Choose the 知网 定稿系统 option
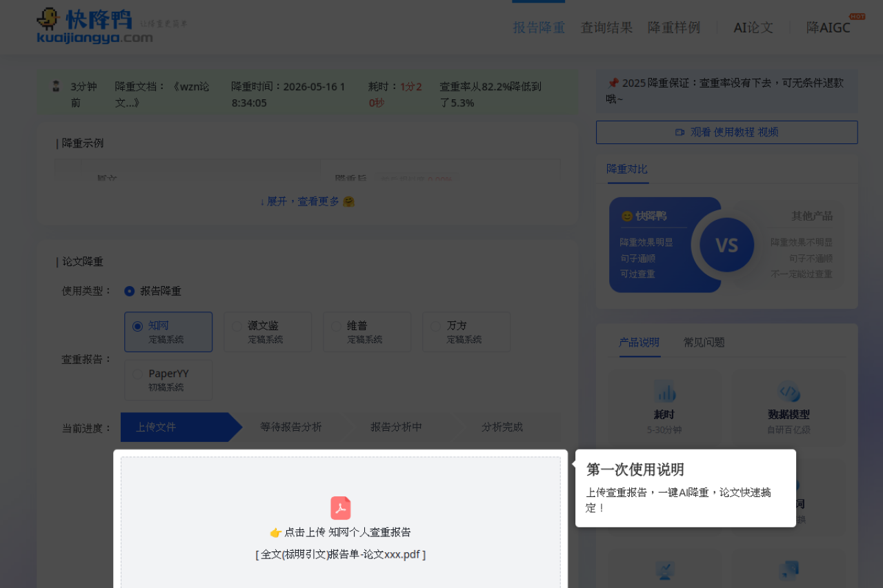Image resolution: width=883 pixels, height=588 pixels. coord(168,332)
